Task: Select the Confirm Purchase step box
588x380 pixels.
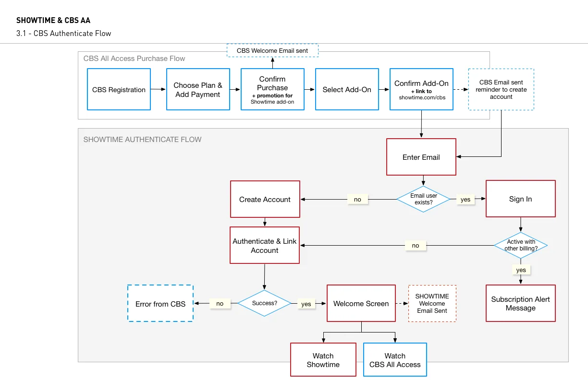Action: click(x=272, y=90)
